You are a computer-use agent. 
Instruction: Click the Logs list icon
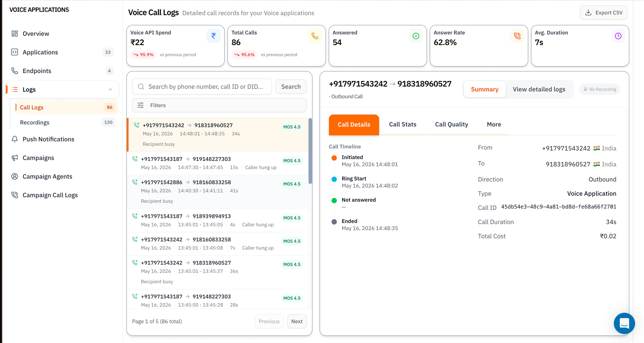14,89
